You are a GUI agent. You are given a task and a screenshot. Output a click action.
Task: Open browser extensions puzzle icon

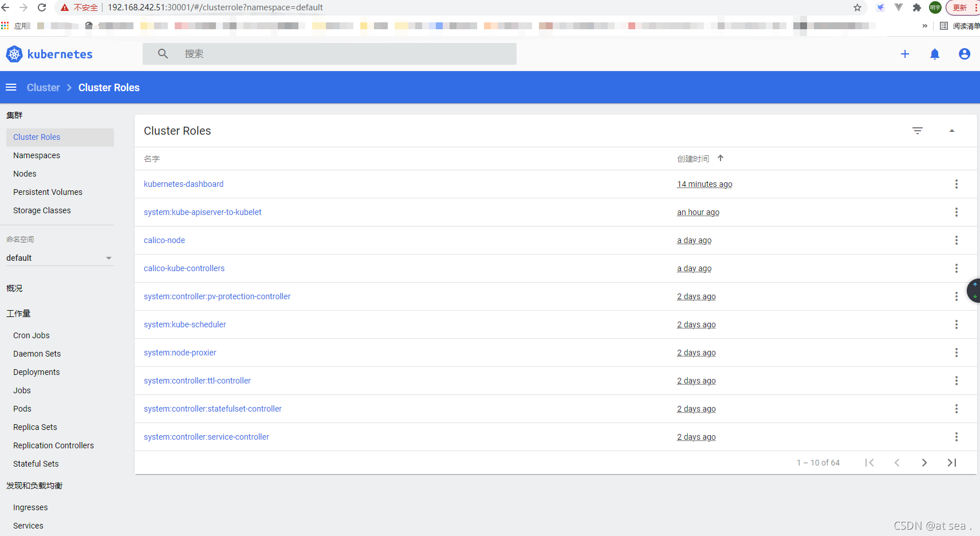pos(917,7)
